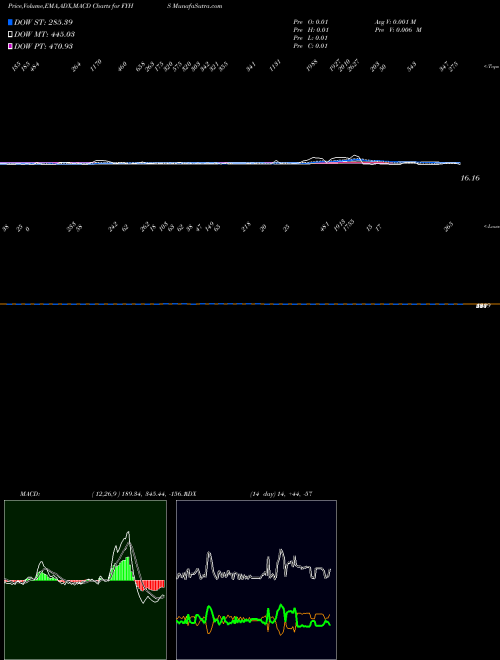Screen dimensions: 500x660
Task: Click the MACD (12,26,9) values text
Action: (137, 494)
